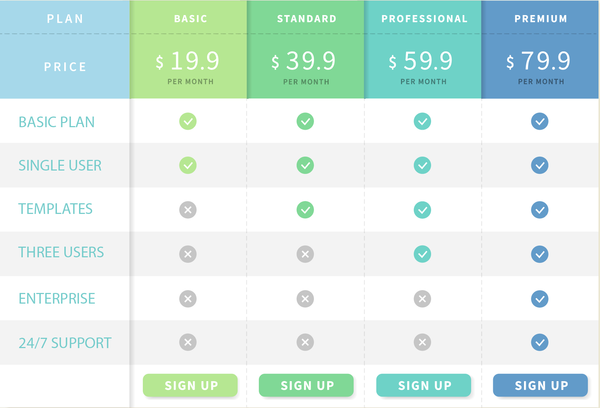Click Professional column's Three Users checkmark
Screen dimensions: 600x408
(422, 254)
